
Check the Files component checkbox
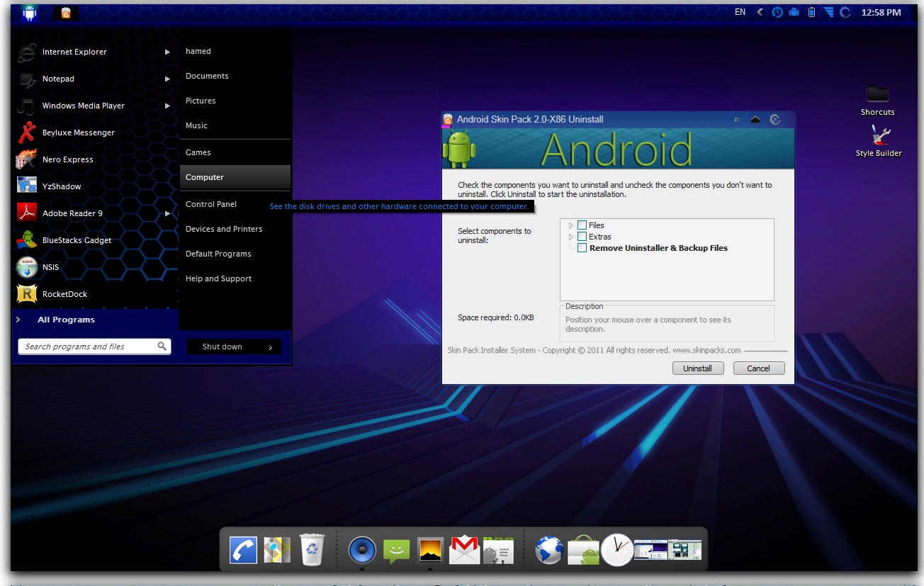click(x=582, y=225)
